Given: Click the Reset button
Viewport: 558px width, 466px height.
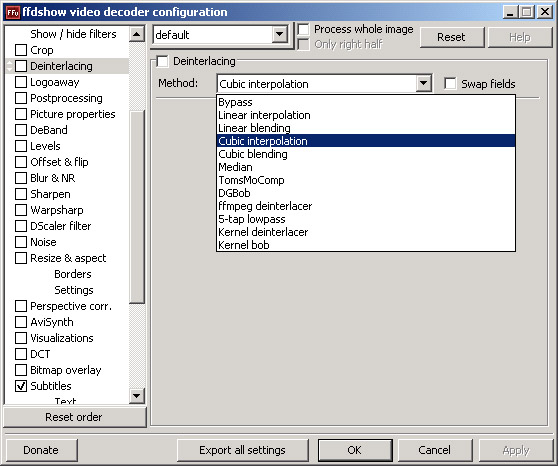Looking at the screenshot, I should click(452, 37).
